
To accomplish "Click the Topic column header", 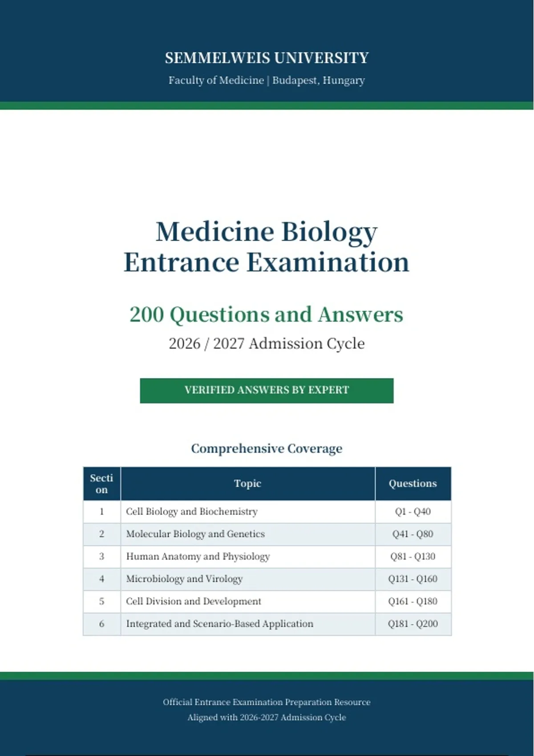I will tap(247, 483).
